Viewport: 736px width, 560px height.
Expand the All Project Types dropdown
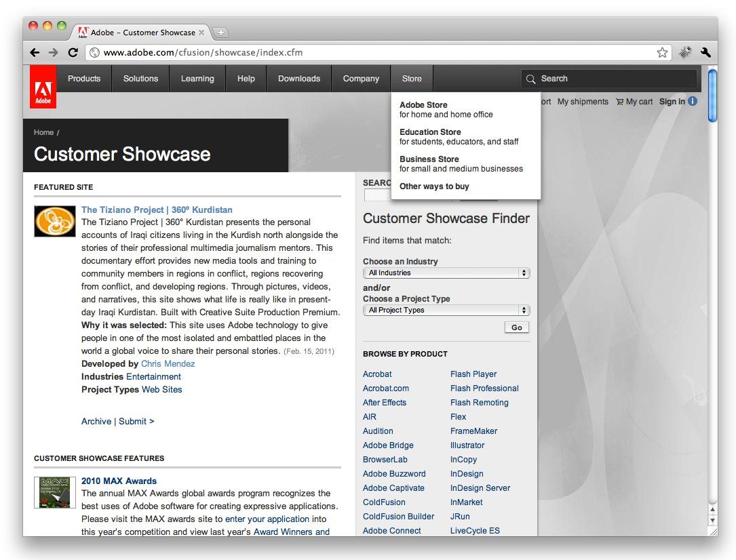tap(446, 310)
